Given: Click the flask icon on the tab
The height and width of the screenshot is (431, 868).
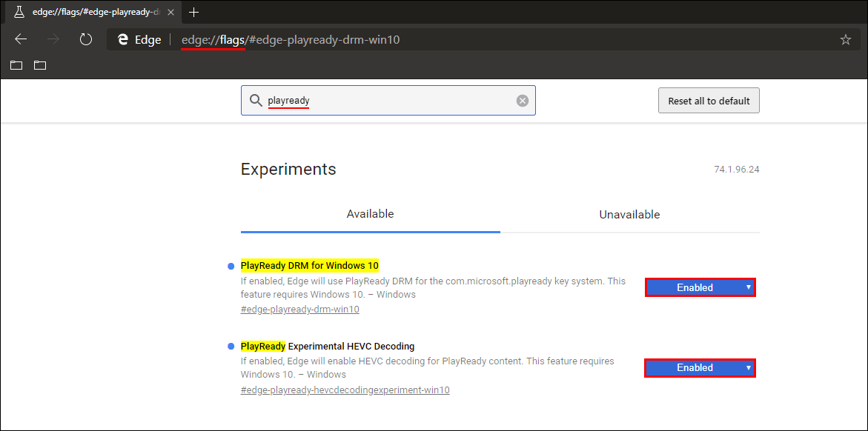Looking at the screenshot, I should coord(19,11).
